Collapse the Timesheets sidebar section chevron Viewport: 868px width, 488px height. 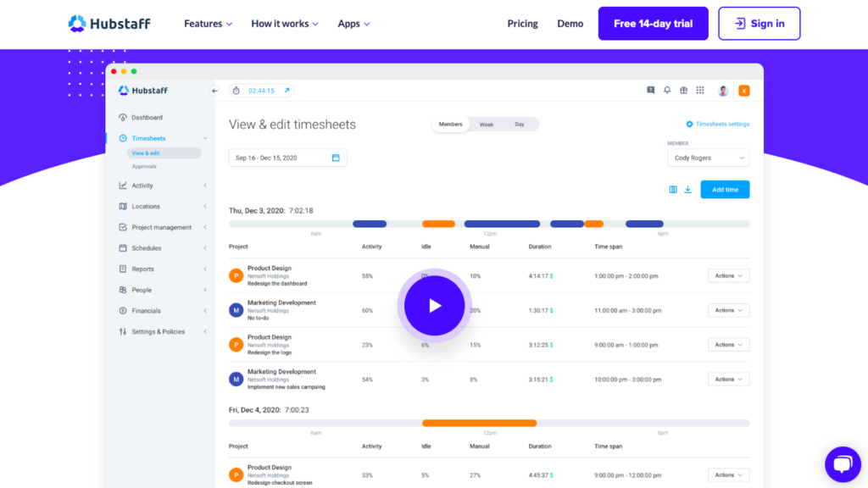point(205,138)
